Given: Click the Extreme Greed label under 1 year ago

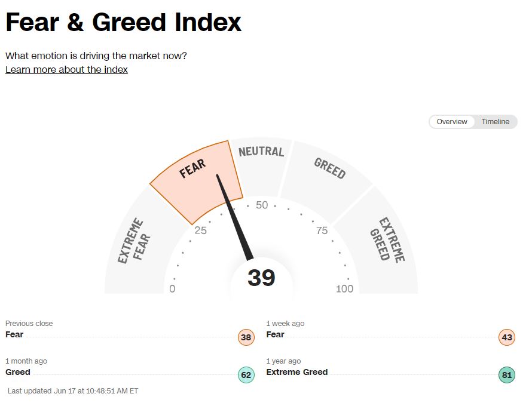Looking at the screenshot, I should pos(297,372).
